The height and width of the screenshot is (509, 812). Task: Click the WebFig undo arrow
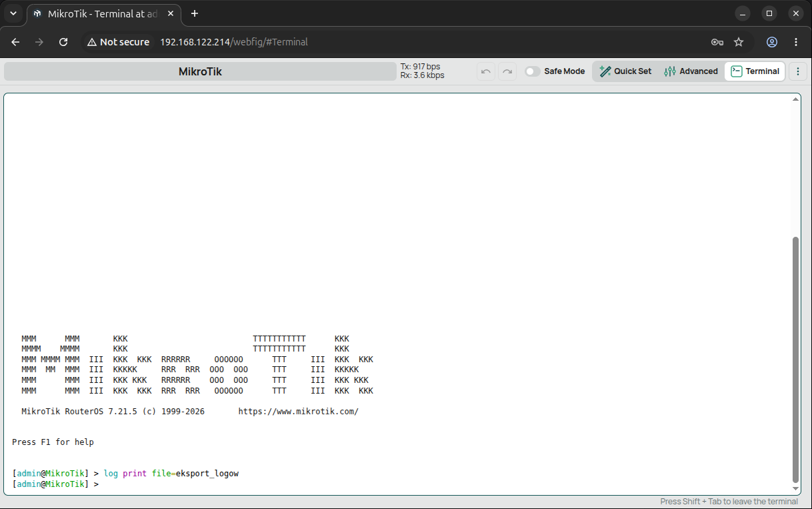[486, 71]
